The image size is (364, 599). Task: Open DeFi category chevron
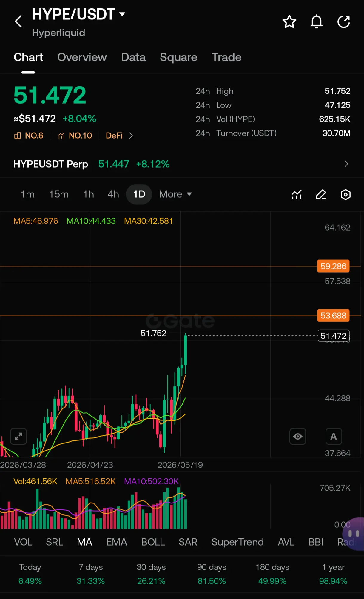click(x=131, y=136)
